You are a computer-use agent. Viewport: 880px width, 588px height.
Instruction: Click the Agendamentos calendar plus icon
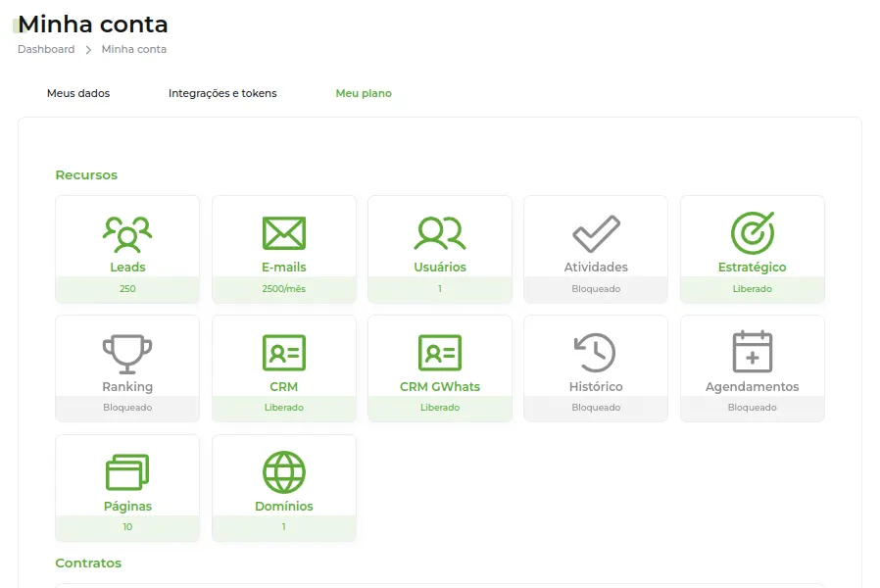coord(753,352)
